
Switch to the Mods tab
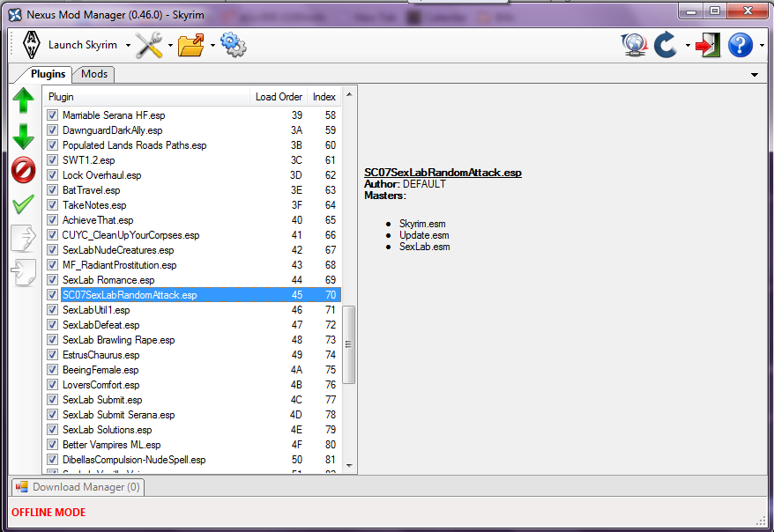[93, 74]
